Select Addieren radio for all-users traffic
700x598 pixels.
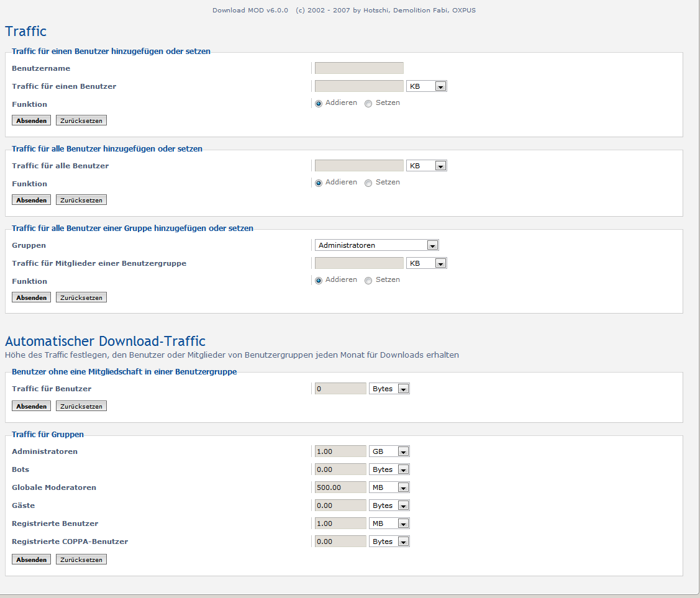[x=319, y=183]
